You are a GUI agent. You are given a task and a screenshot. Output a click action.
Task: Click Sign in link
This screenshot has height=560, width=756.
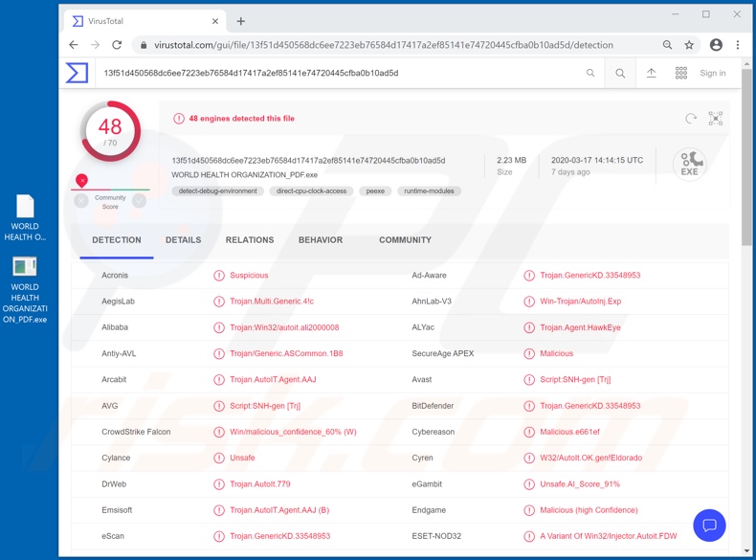tap(713, 73)
